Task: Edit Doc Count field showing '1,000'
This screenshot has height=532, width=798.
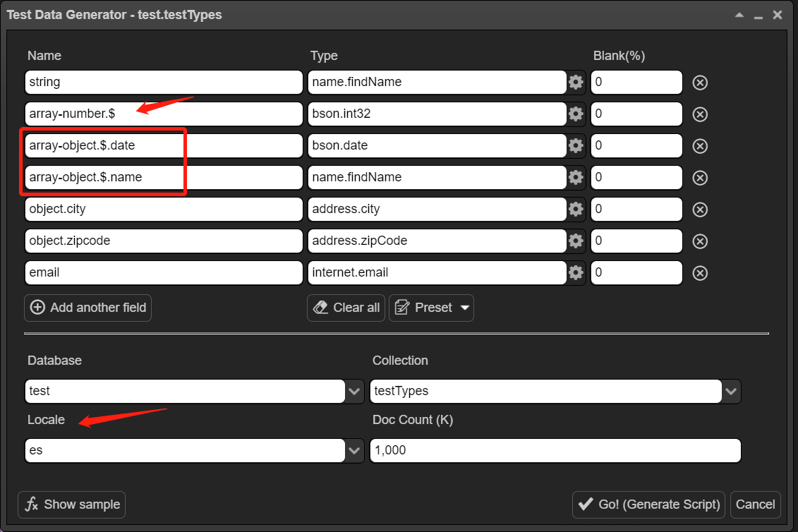Action: [x=555, y=451]
